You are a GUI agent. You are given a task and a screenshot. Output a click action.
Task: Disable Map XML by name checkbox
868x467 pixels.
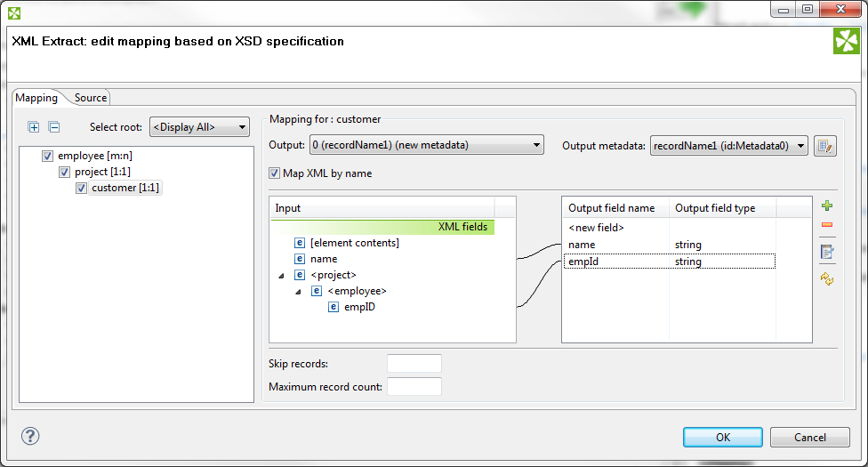pyautogui.click(x=275, y=173)
